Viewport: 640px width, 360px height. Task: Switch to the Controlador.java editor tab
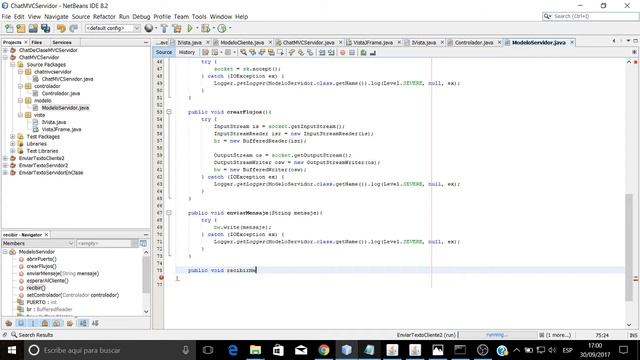pos(474,42)
